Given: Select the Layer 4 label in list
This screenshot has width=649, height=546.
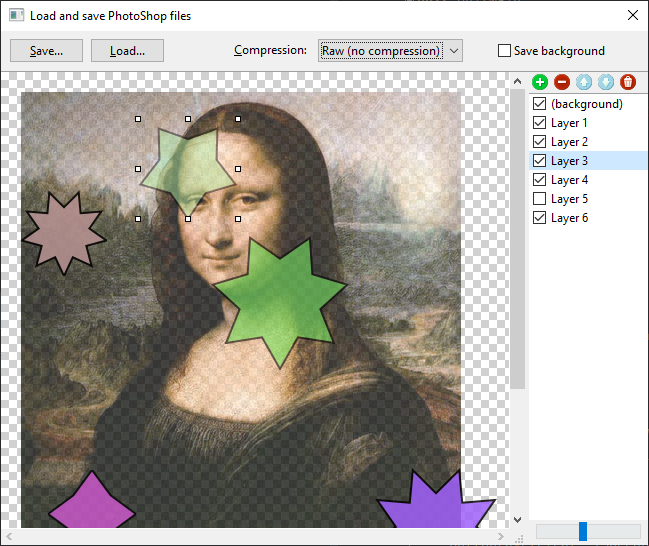Looking at the screenshot, I should (569, 180).
